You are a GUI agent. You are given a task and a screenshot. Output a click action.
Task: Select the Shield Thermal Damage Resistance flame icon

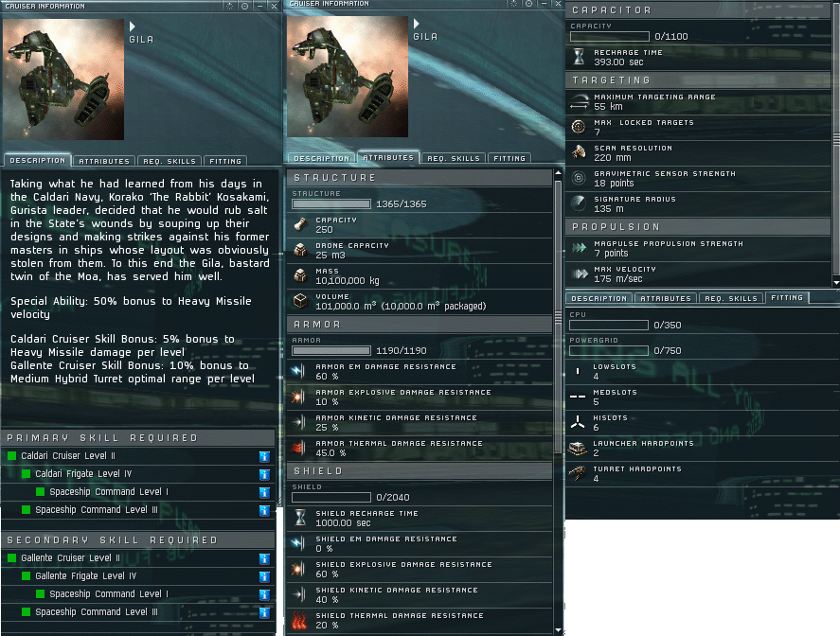pos(299,621)
